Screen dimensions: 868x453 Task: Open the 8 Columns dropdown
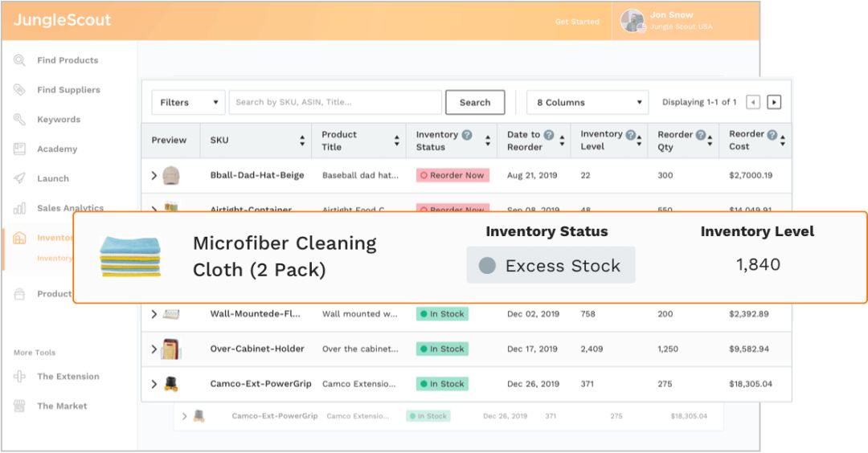click(x=588, y=103)
